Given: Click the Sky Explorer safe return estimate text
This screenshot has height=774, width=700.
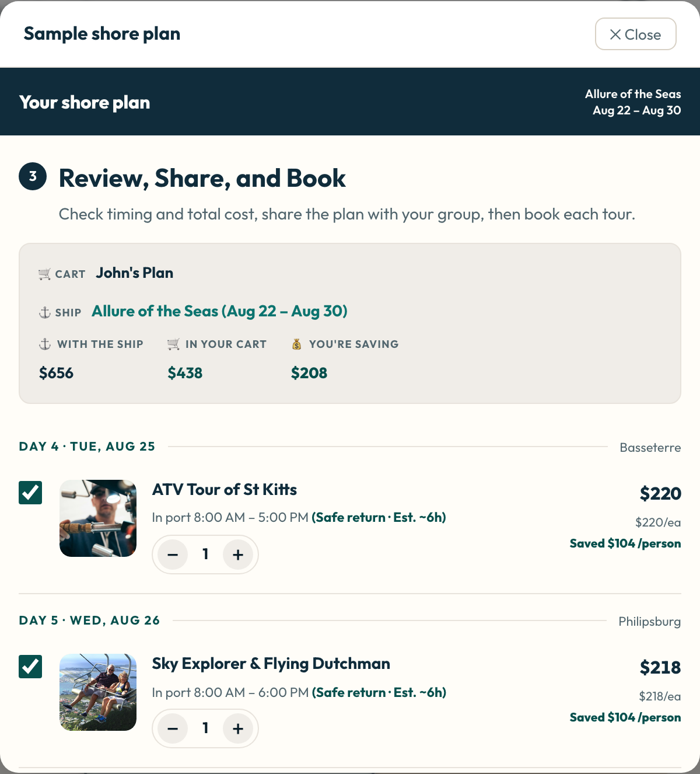Looking at the screenshot, I should pyautogui.click(x=379, y=693).
